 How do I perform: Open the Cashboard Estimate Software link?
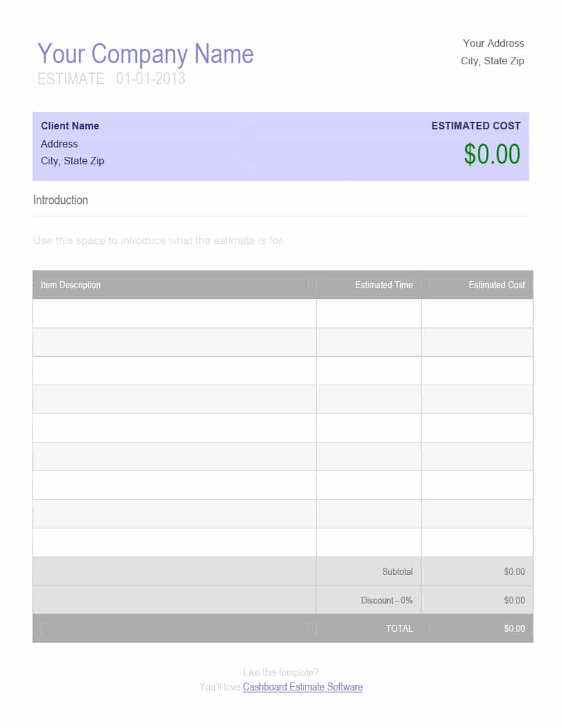pos(303,687)
